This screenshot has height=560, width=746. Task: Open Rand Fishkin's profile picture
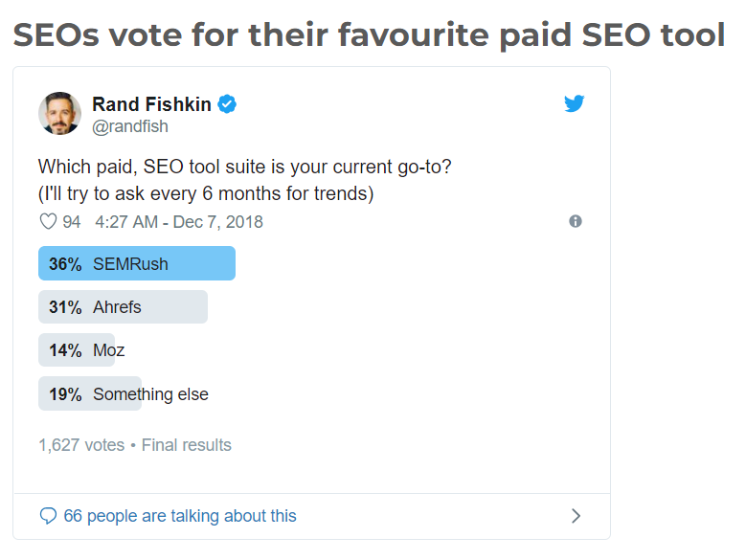pyautogui.click(x=59, y=113)
